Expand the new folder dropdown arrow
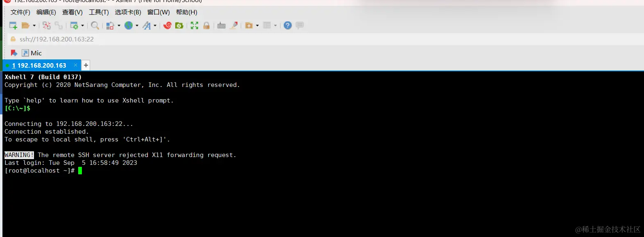 click(x=258, y=25)
